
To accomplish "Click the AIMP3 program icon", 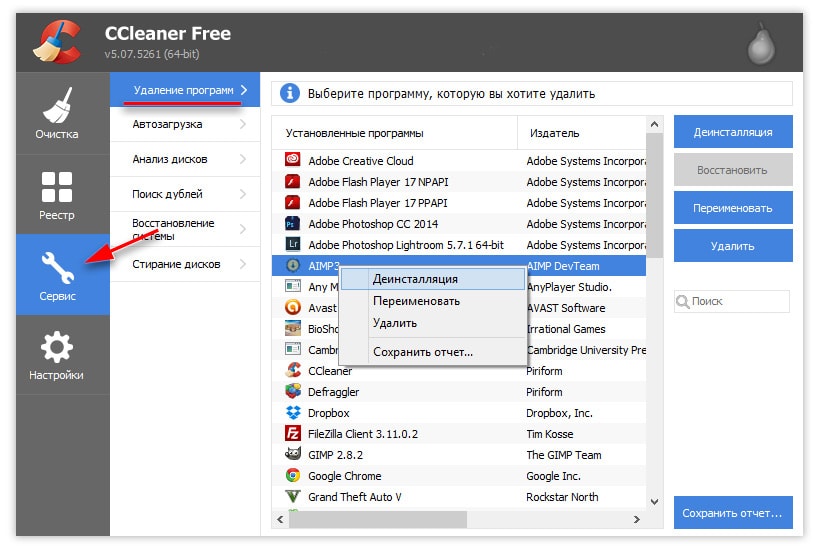I will pyautogui.click(x=292, y=265).
